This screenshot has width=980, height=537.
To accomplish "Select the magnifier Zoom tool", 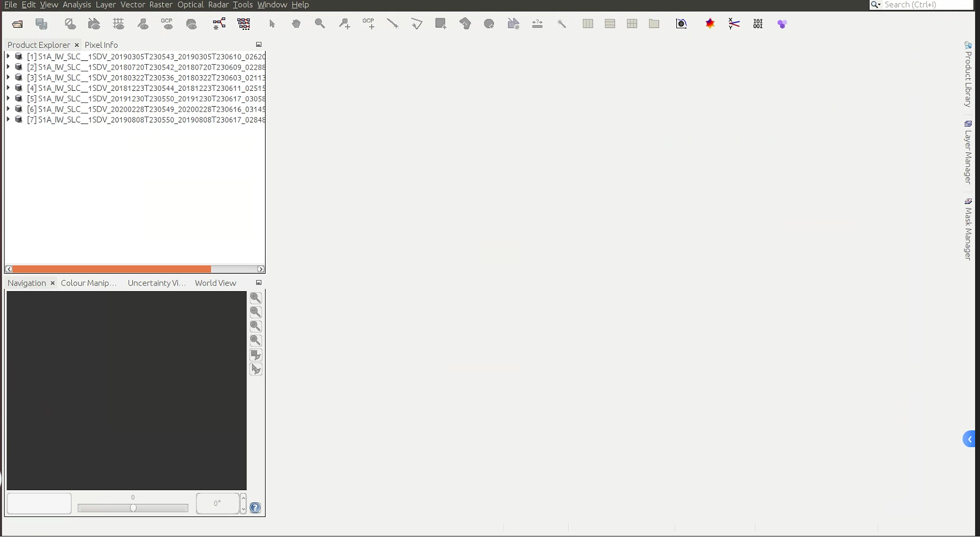I will tap(320, 24).
